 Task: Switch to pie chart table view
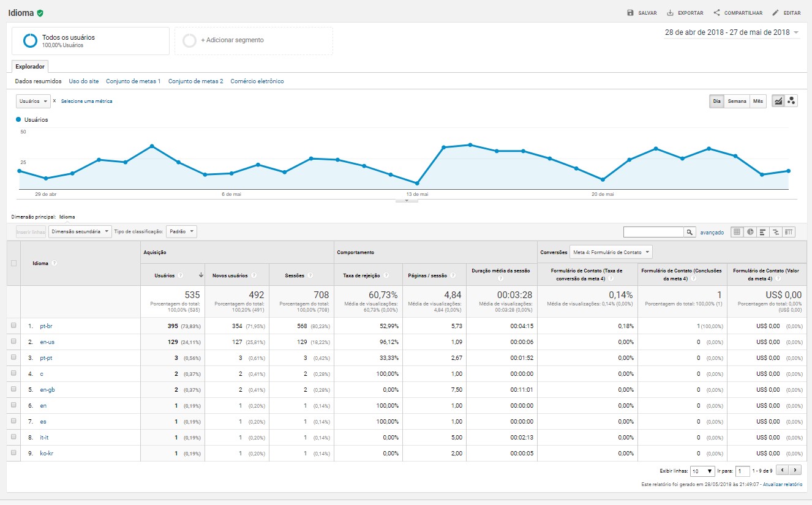750,232
